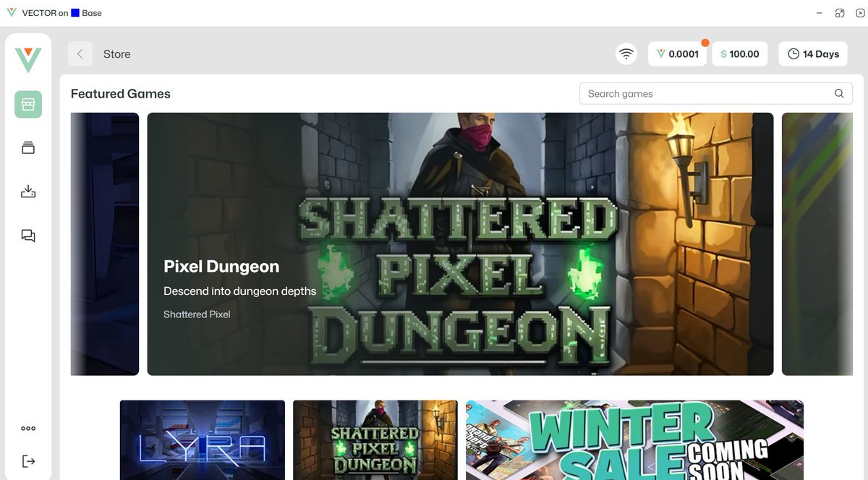Viewport: 868px width, 480px height.
Task: Open the Winter Sale Coming Soon banner
Action: (634, 440)
